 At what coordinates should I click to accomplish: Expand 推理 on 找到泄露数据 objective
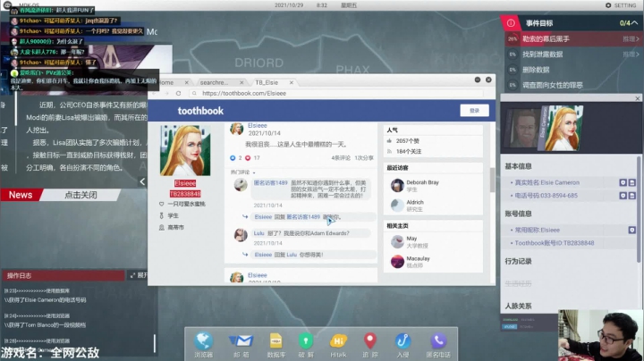[x=631, y=55]
